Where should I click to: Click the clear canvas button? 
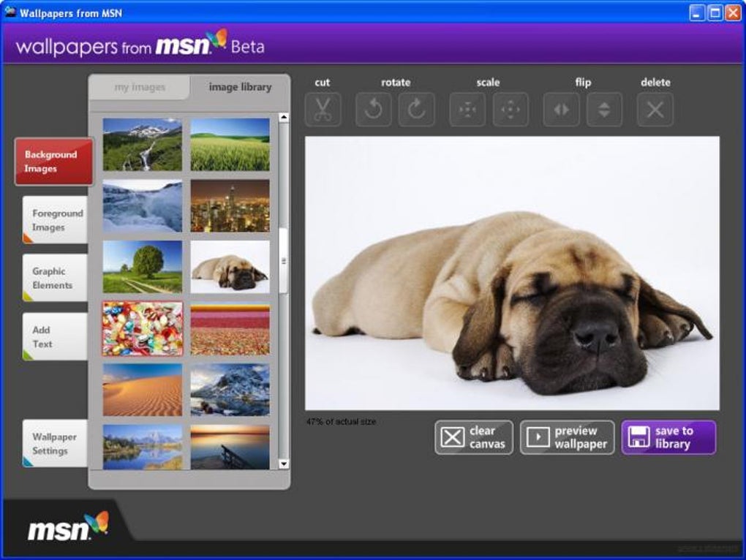(474, 437)
